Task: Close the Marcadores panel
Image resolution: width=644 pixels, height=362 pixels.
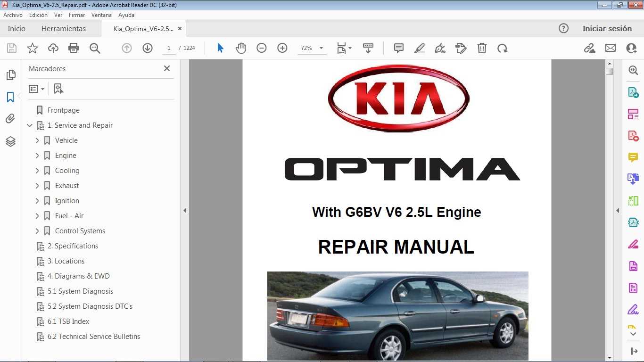Action: (x=167, y=68)
